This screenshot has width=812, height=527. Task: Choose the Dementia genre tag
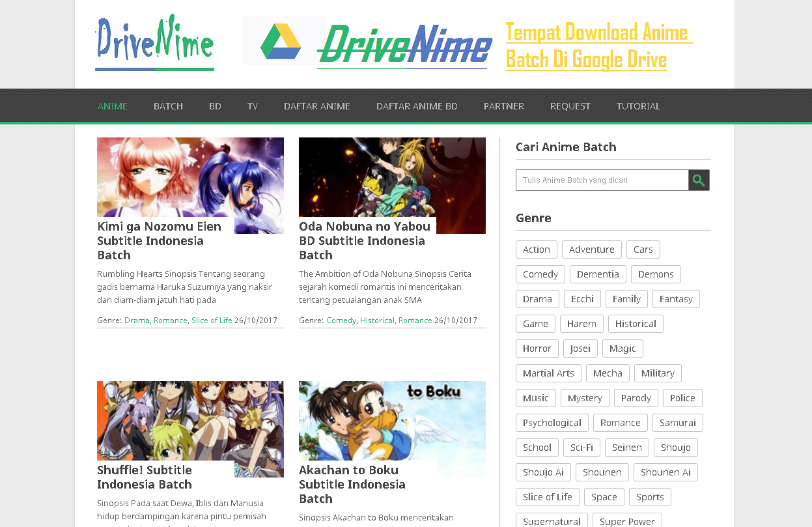(598, 274)
